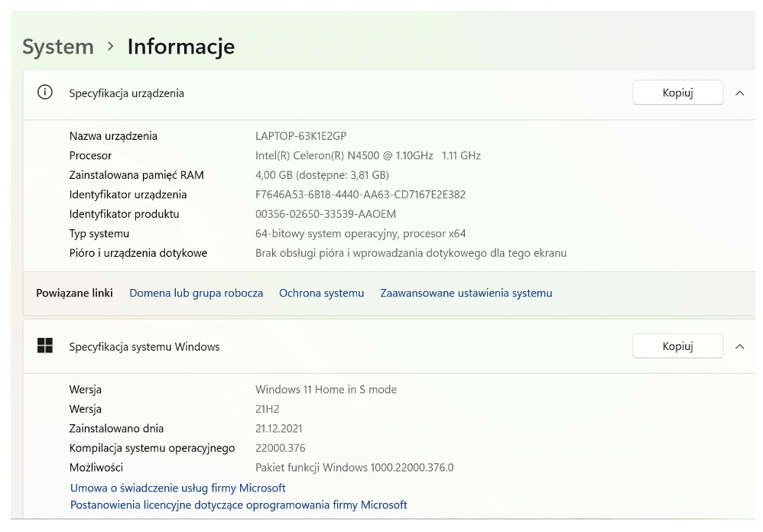The height and width of the screenshot is (532, 763).
Task: Click Pióro i urządzenia dotykowe label
Action: (138, 253)
